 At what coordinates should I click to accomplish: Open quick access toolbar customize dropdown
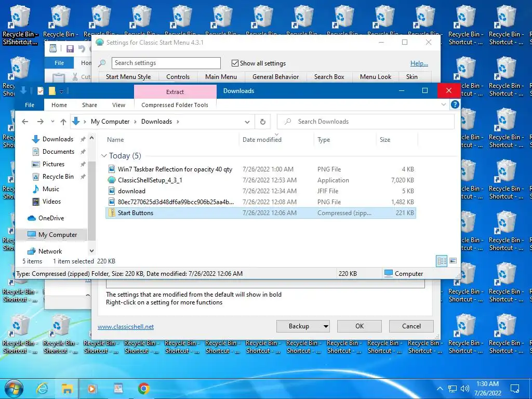pos(61,91)
